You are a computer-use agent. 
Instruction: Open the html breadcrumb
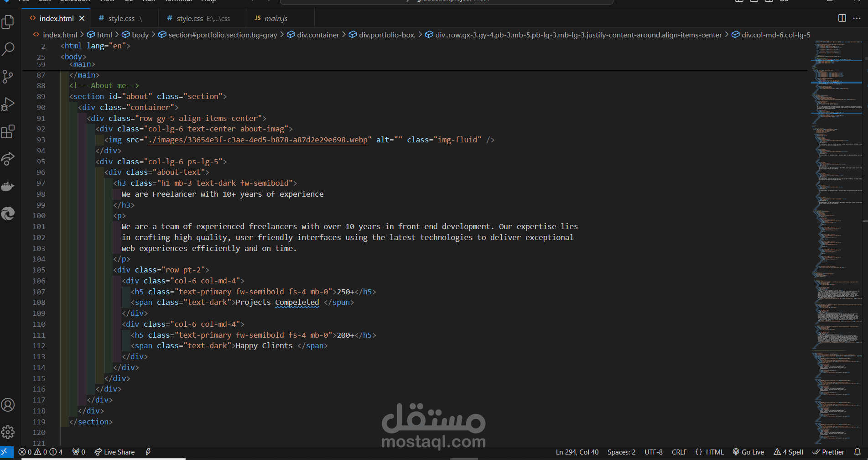point(99,35)
